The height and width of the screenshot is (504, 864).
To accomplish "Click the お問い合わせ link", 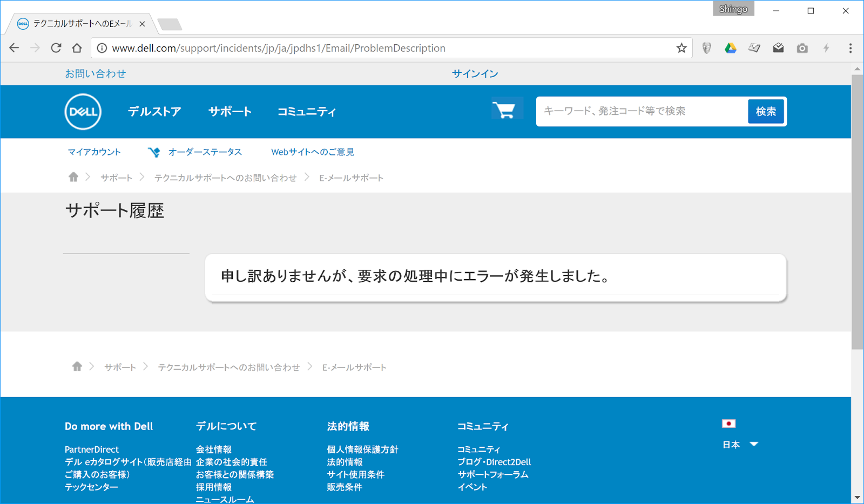I will coord(95,73).
